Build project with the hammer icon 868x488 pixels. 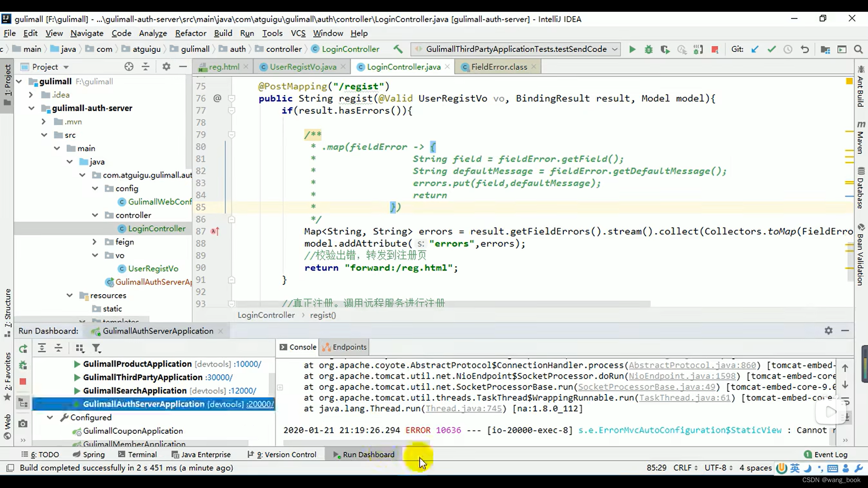tap(398, 49)
